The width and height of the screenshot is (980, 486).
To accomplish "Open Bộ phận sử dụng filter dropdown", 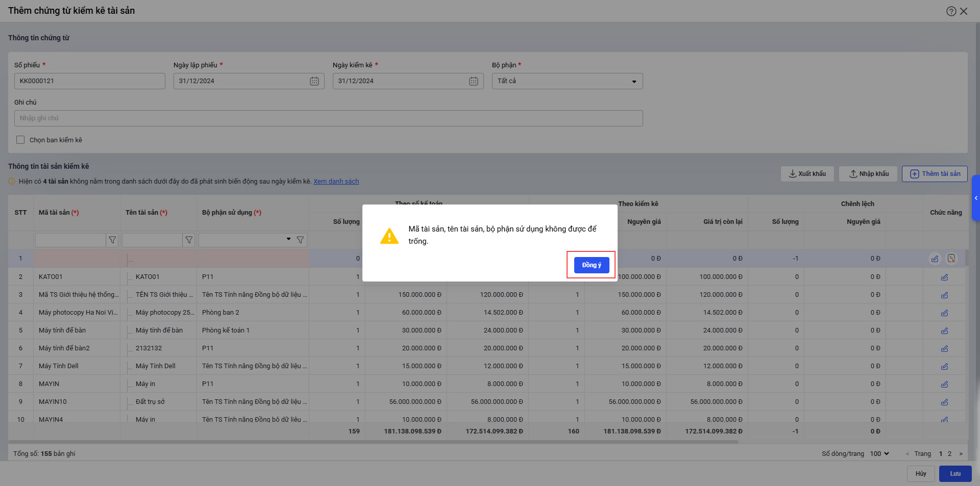I will (288, 239).
